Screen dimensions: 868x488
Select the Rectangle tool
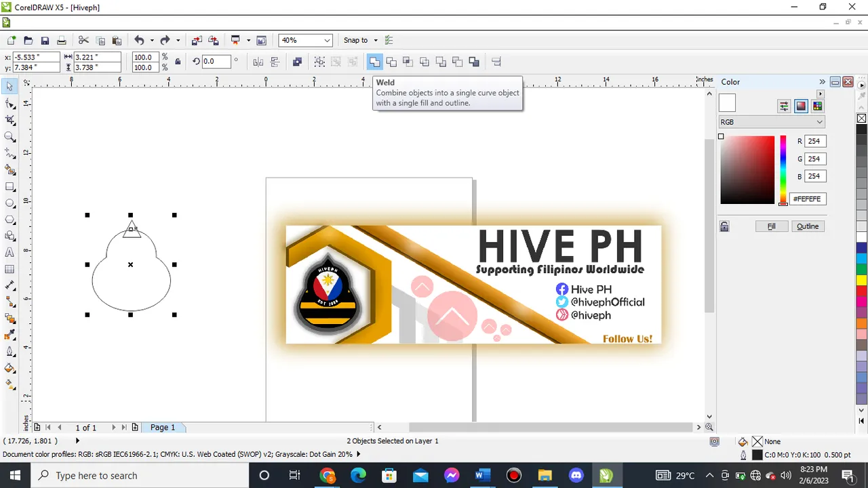pyautogui.click(x=9, y=186)
